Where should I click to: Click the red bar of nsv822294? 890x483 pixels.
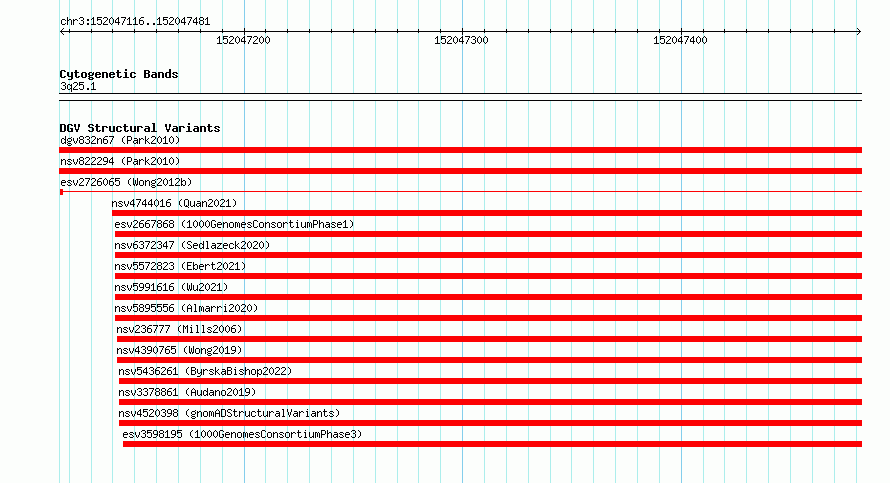(460, 171)
